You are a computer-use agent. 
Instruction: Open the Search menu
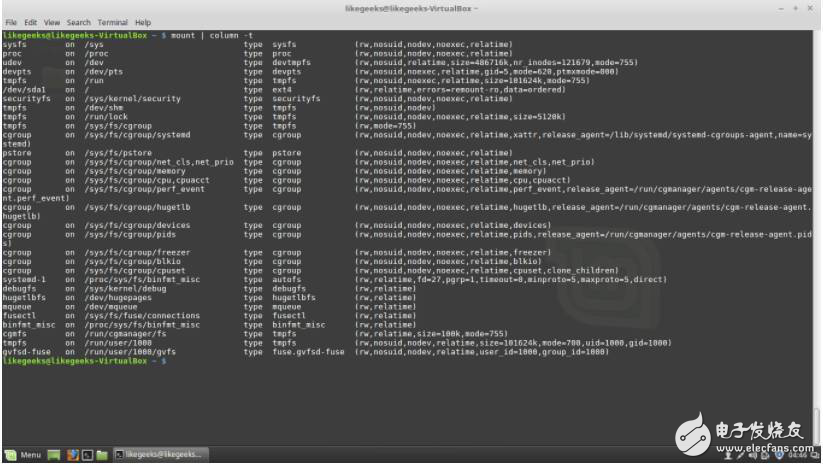(x=79, y=23)
